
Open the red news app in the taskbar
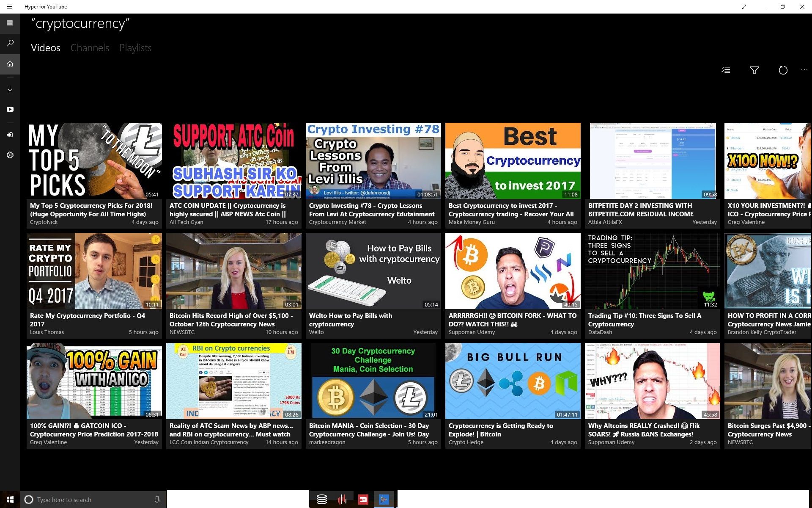pyautogui.click(x=363, y=500)
